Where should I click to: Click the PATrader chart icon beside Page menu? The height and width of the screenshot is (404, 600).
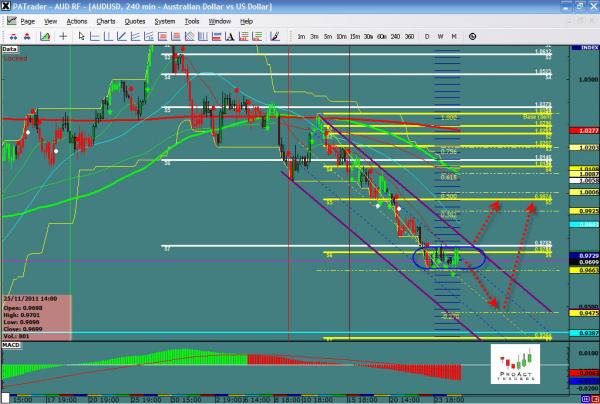10,20
